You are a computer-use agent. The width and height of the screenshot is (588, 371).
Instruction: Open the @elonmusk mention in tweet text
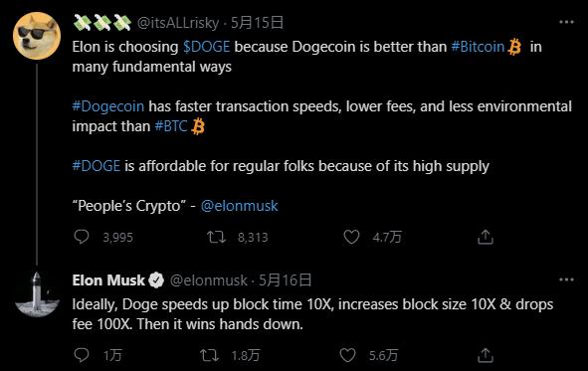click(x=239, y=206)
